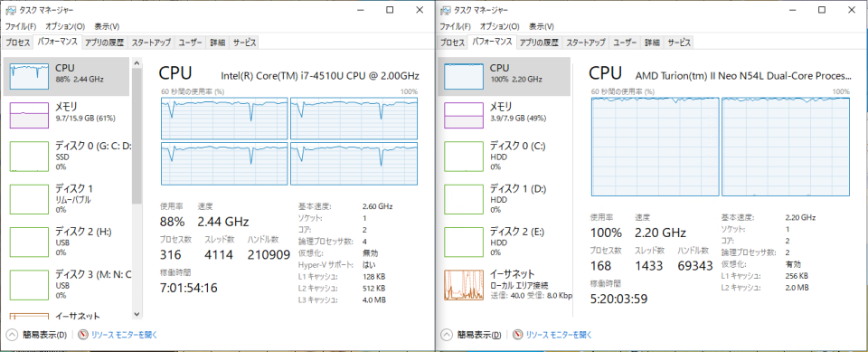Click left sidebar vertical scrollbar thumb
This screenshot has height=352, width=868.
pyautogui.click(x=137, y=137)
